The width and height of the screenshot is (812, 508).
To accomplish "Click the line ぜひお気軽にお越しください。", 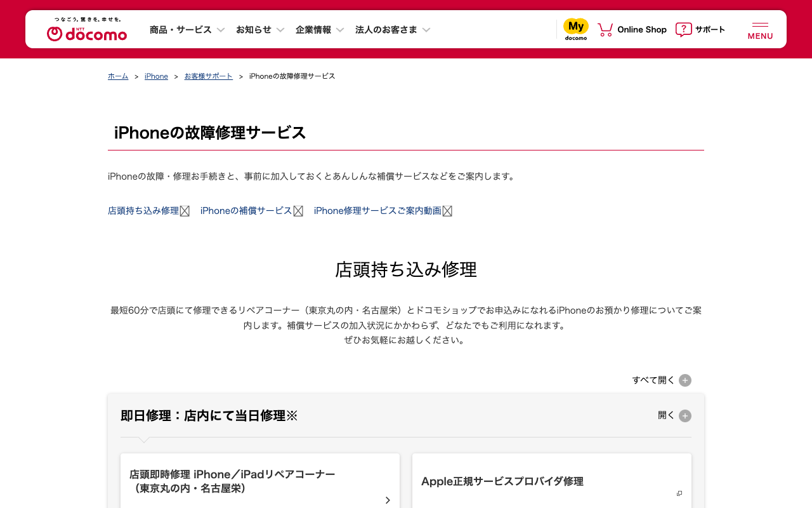I will pyautogui.click(x=406, y=340).
